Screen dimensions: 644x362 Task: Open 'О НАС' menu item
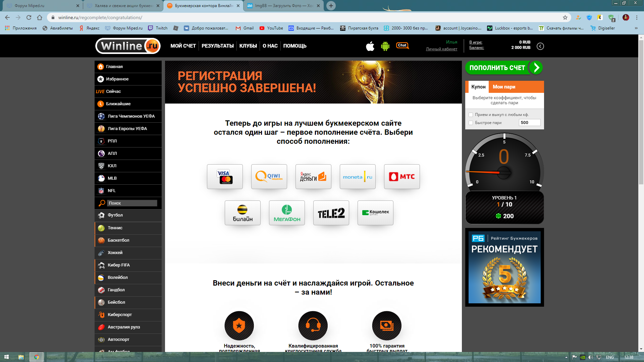270,46
